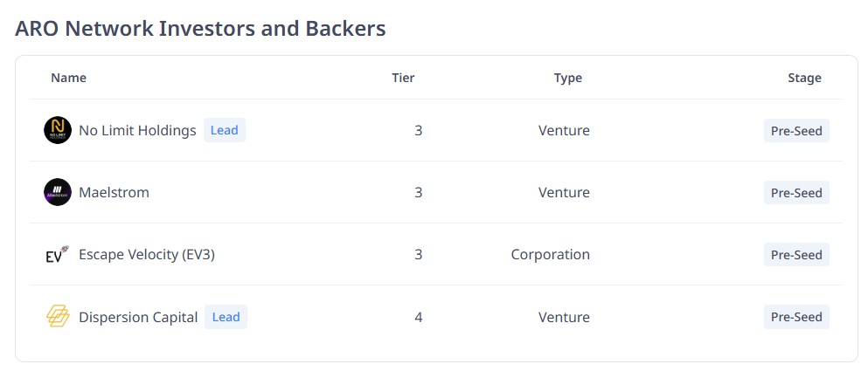
Task: Click the Maelstrom logo icon
Action: pos(58,193)
